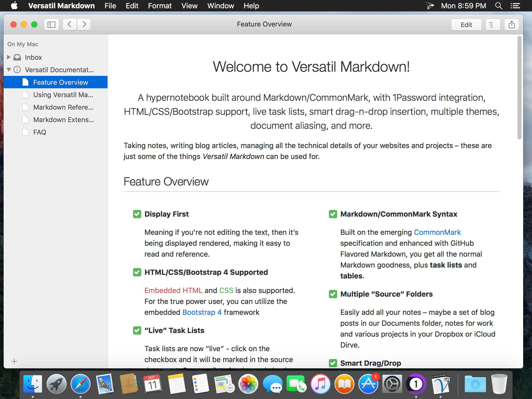Click the Edit button in the toolbar

[x=466, y=25]
